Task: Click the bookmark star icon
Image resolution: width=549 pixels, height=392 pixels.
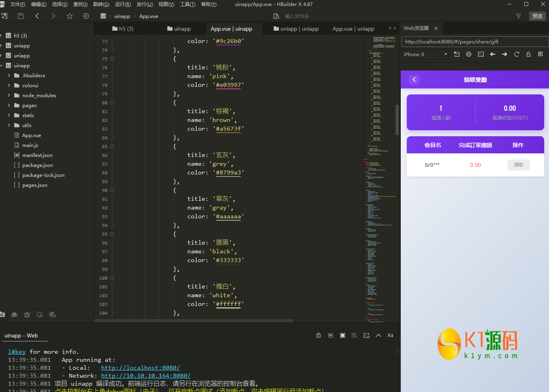Action: (70, 16)
